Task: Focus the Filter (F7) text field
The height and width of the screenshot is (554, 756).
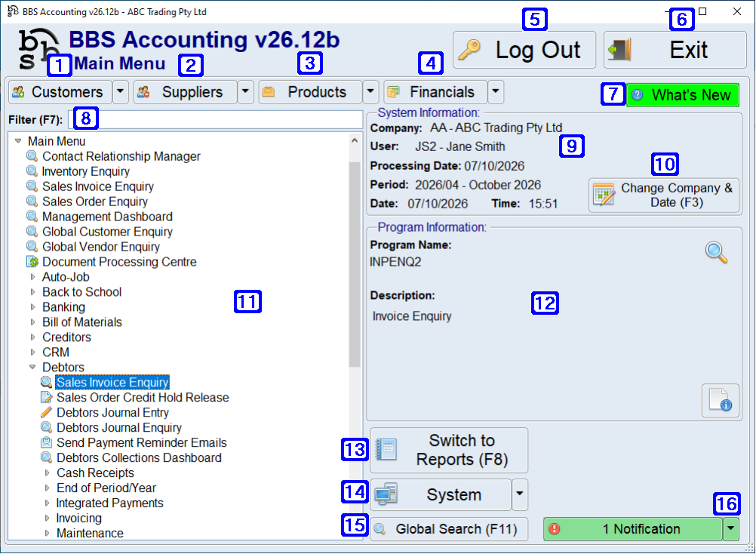Action: click(216, 119)
